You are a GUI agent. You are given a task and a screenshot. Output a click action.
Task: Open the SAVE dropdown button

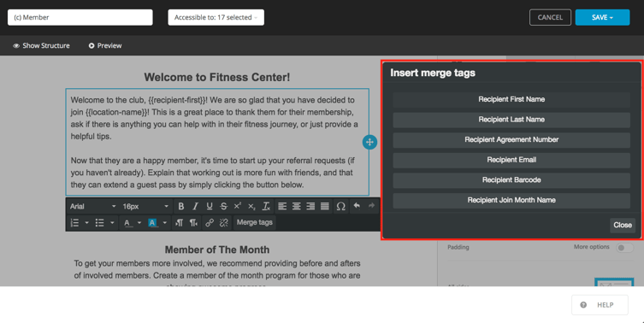coord(602,17)
